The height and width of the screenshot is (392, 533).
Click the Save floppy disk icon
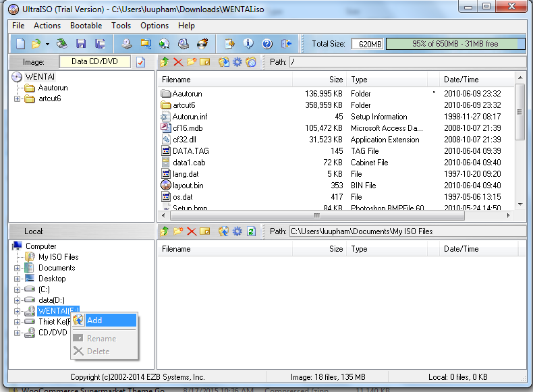point(81,44)
